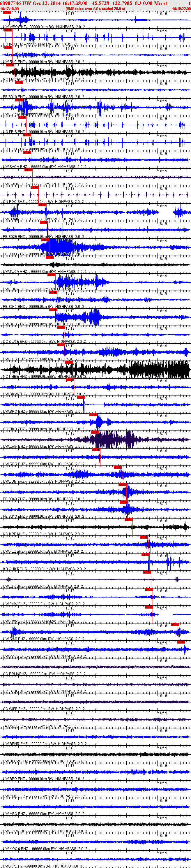Click the 'UW JORV EHZ' station label
The image size is (191, 868).
[x=15, y=289]
